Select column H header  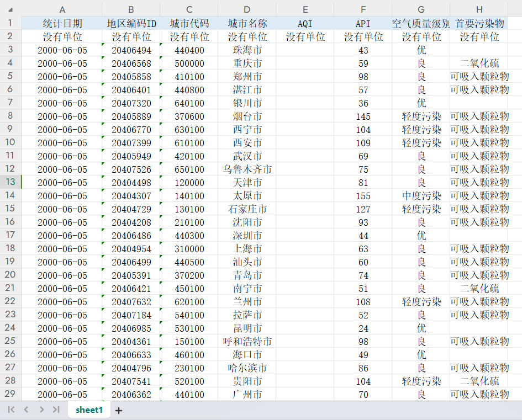click(x=479, y=9)
